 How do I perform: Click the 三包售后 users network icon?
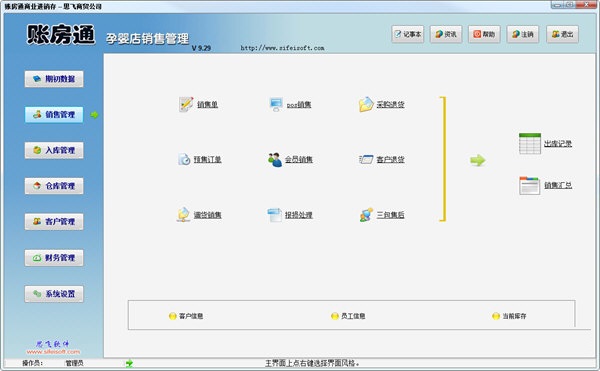pos(366,215)
